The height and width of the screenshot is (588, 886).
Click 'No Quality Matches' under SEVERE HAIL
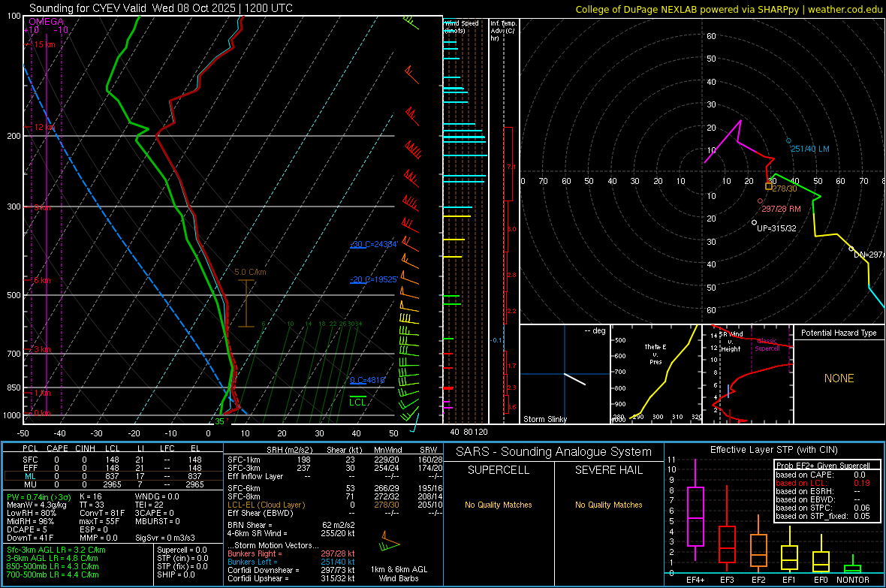click(608, 505)
